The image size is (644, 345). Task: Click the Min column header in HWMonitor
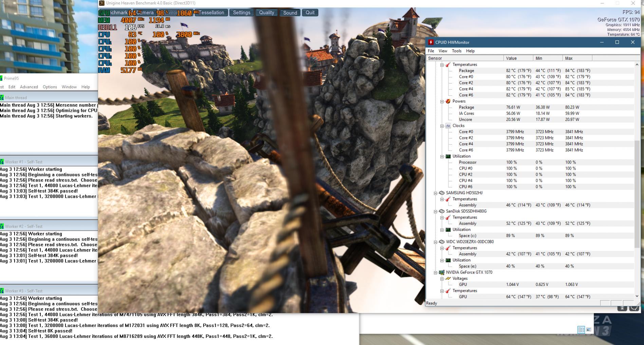(x=548, y=58)
